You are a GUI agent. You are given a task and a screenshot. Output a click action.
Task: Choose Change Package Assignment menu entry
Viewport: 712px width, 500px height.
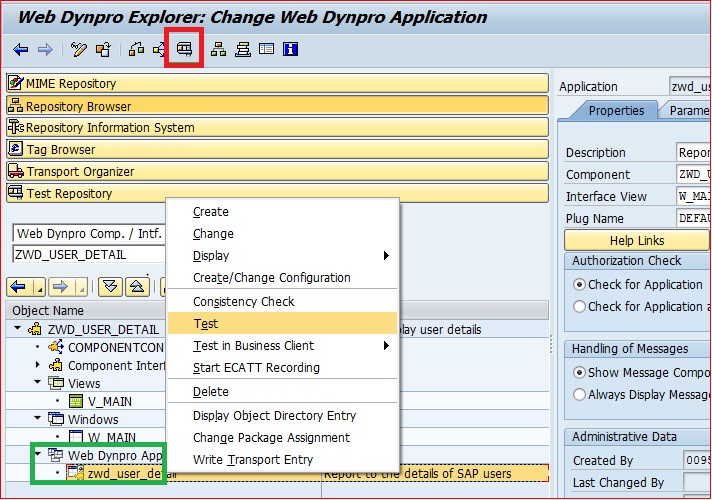(282, 437)
